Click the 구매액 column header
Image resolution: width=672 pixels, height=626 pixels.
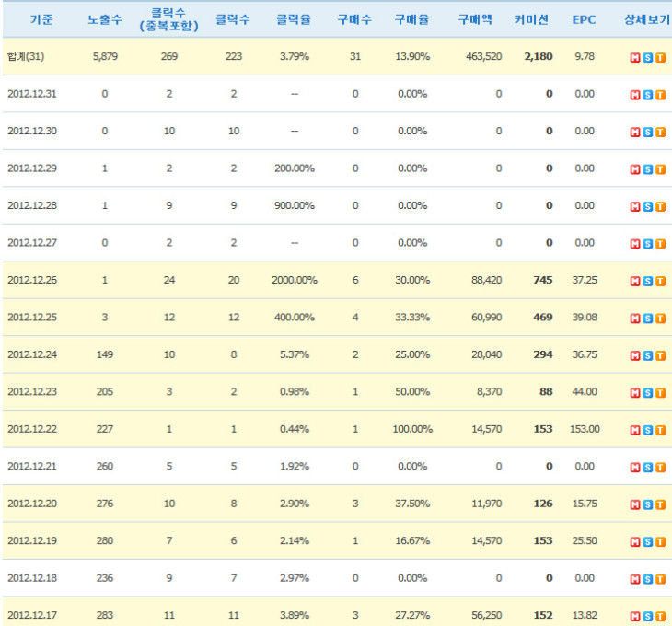pos(476,19)
